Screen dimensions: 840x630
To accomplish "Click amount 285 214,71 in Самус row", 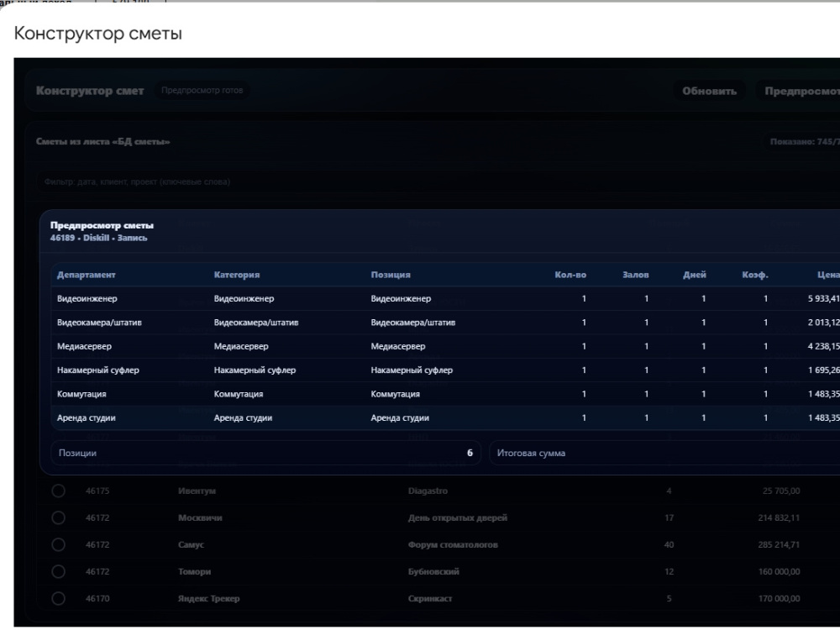I will (x=779, y=544).
